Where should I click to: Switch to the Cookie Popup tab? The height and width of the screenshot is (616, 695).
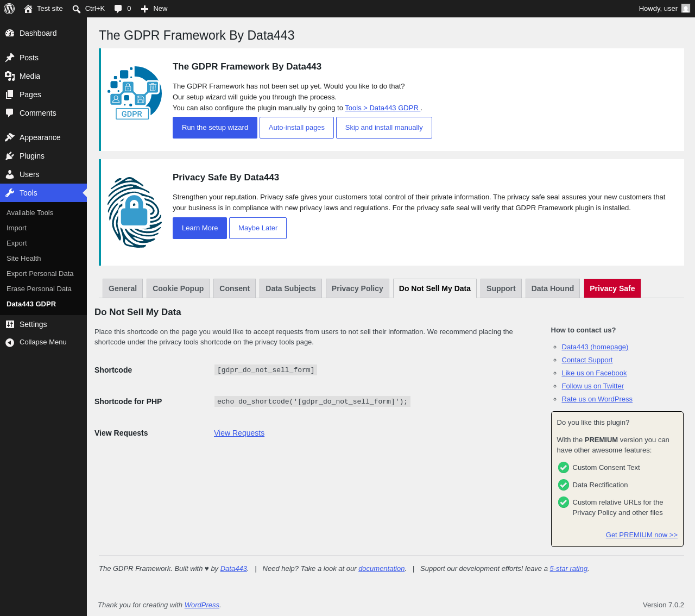(178, 288)
